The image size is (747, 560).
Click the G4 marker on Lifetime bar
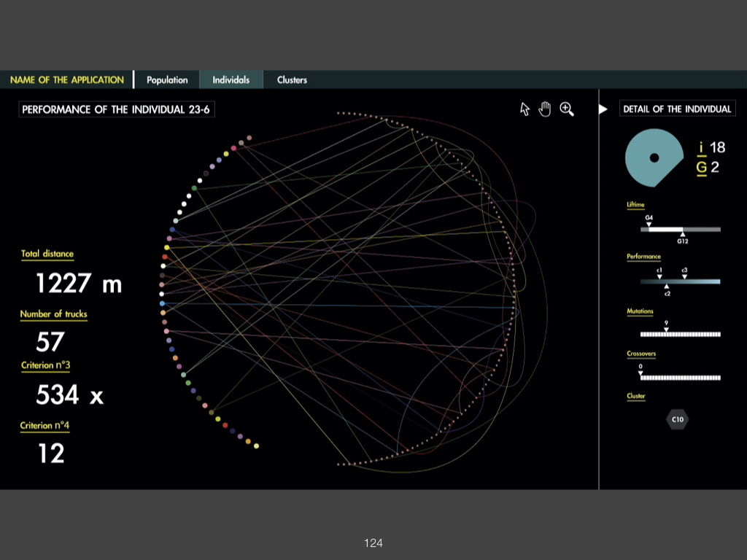649,223
